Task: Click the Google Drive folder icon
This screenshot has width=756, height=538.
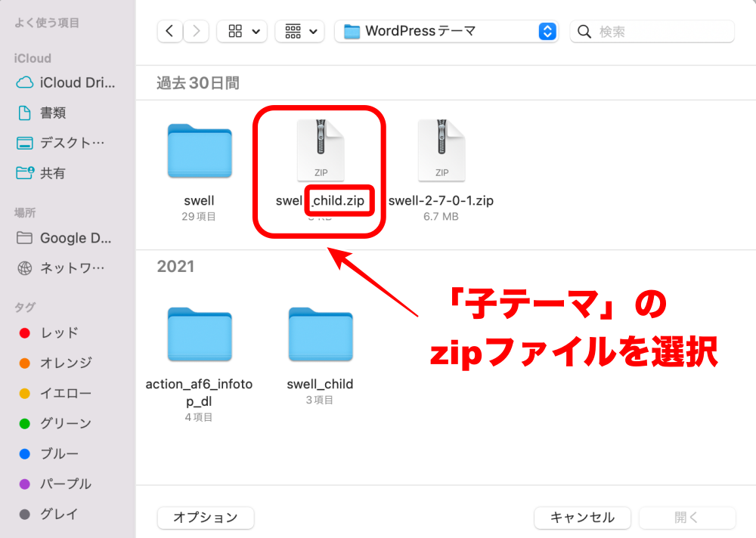Action: 25,238
